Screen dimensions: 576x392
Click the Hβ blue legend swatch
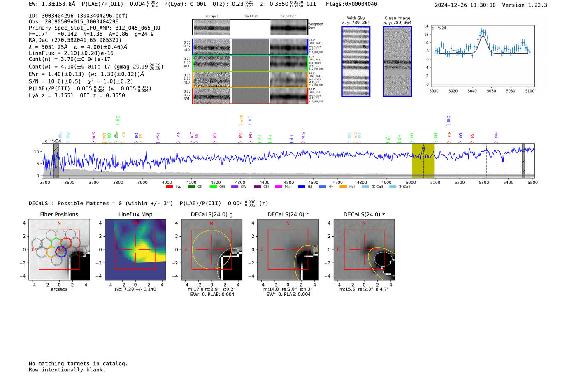coord(302,187)
